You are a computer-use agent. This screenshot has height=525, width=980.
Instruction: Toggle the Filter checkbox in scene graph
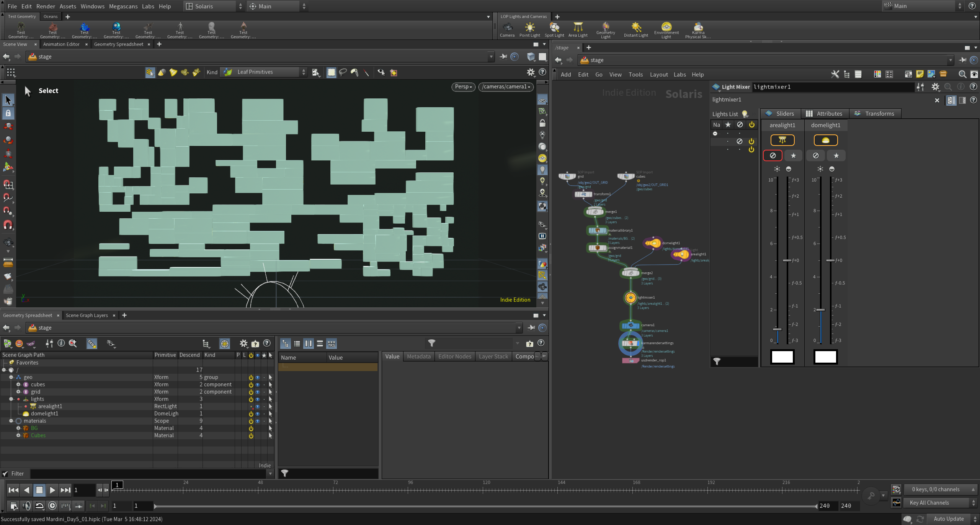point(5,474)
